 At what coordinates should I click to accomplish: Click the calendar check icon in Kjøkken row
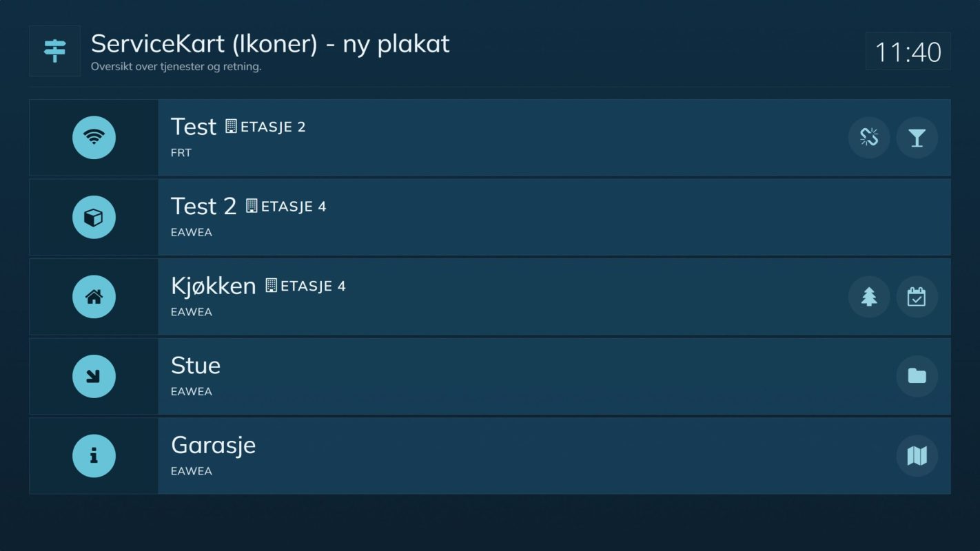coord(917,297)
